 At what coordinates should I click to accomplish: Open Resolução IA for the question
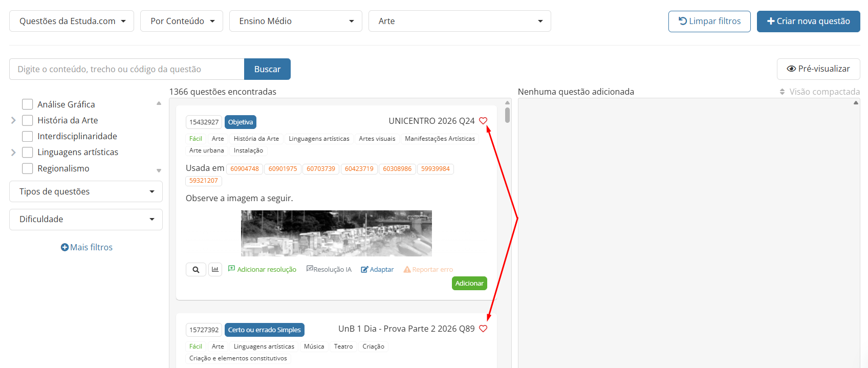click(329, 269)
